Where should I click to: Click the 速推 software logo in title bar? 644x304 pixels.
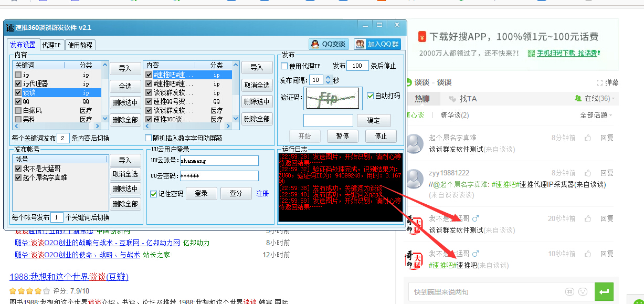tap(10, 27)
